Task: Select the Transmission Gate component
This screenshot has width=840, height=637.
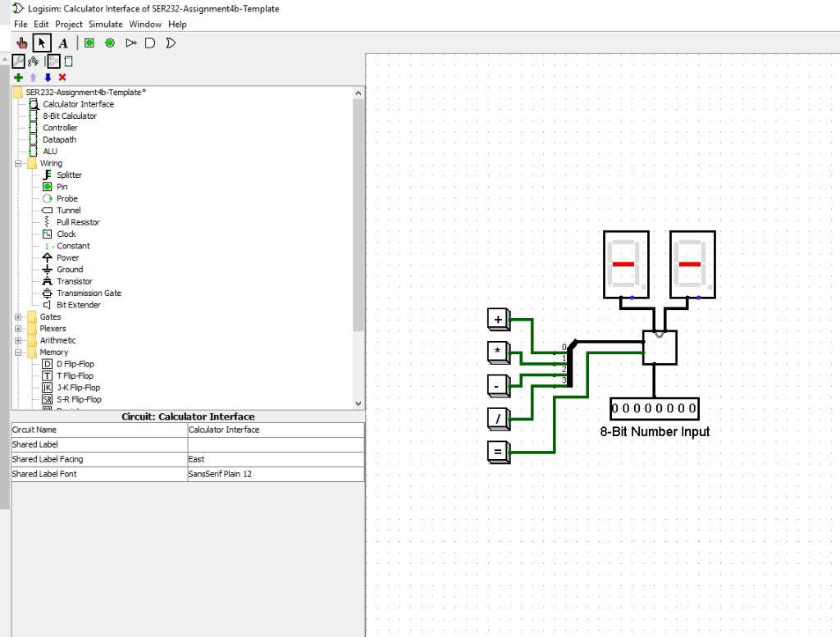Action: 89,293
